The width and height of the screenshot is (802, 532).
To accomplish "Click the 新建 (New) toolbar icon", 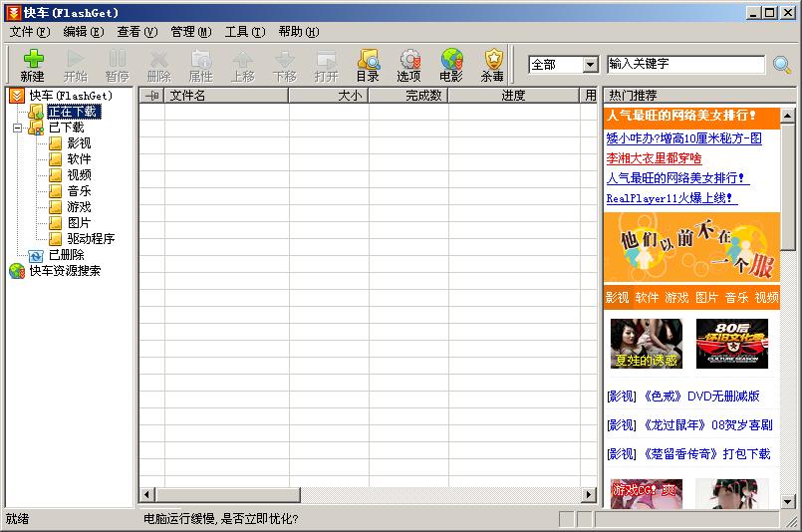I will [x=33, y=65].
